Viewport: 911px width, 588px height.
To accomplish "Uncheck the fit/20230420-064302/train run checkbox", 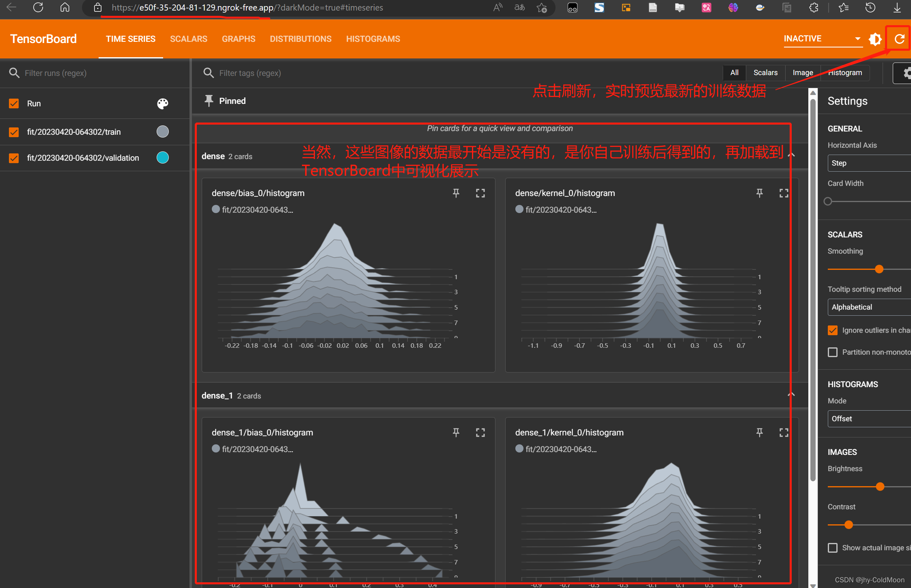I will coord(14,132).
